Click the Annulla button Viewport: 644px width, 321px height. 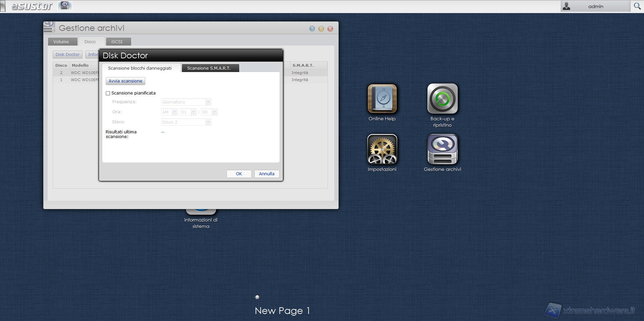(x=266, y=174)
